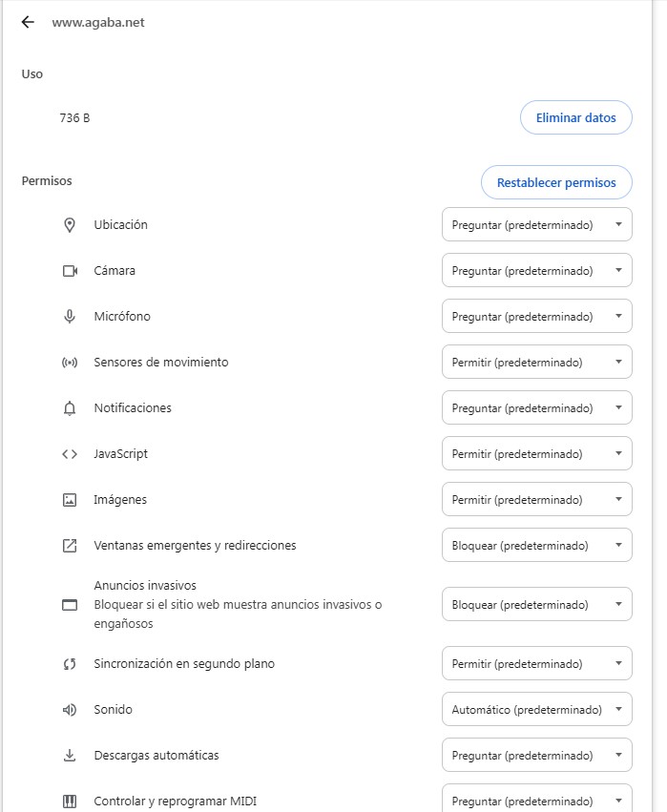Click the Restablecer permisos button
The image size is (667, 812).
(556, 182)
